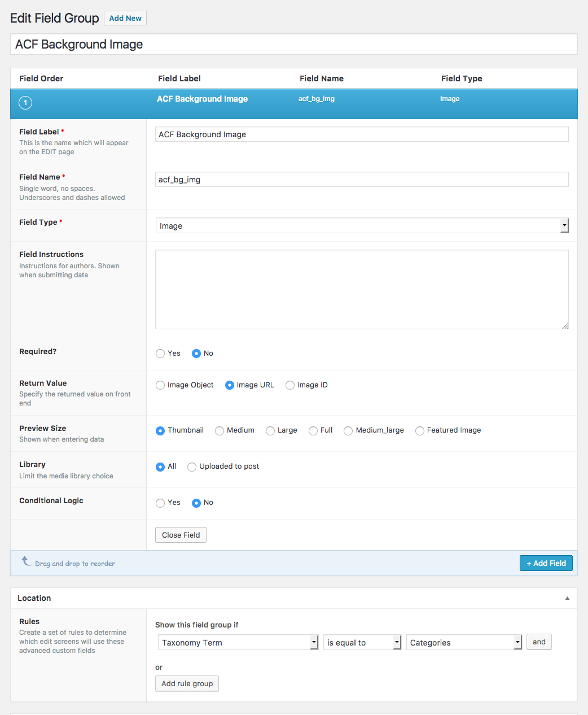Click the 'and' rule button
Screen dimensions: 588x715
tap(539, 642)
